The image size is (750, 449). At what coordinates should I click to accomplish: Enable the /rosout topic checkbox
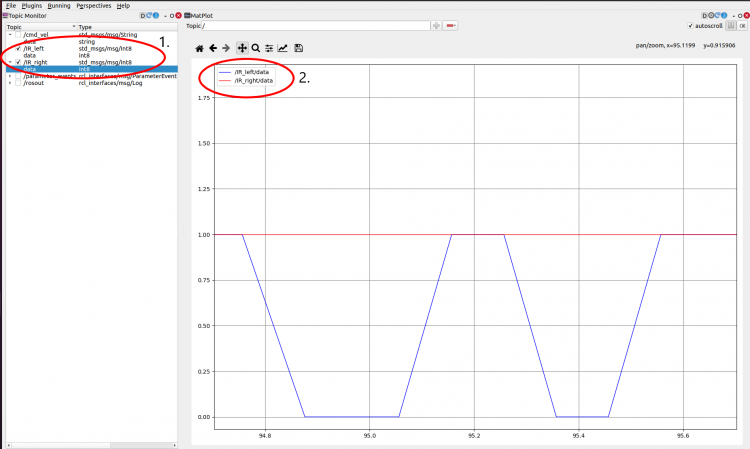pos(18,82)
